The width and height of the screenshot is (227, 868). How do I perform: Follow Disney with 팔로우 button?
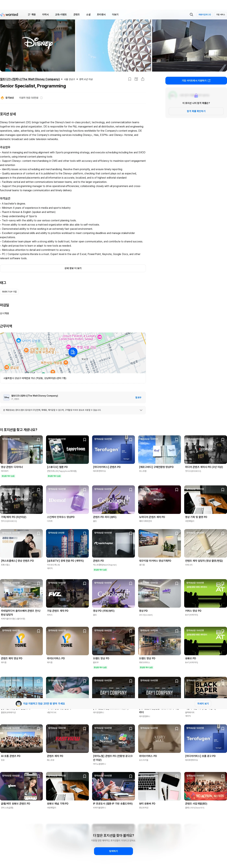click(x=138, y=398)
